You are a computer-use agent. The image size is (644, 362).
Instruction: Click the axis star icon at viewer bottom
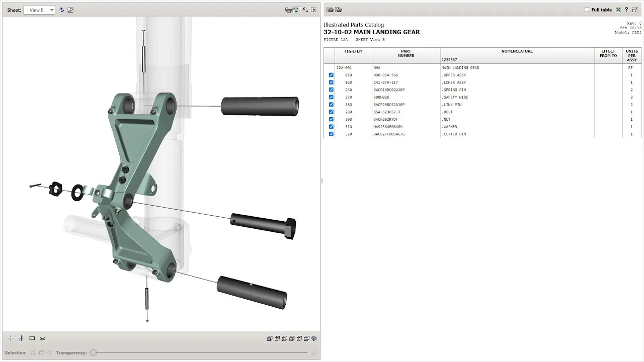coord(21,338)
